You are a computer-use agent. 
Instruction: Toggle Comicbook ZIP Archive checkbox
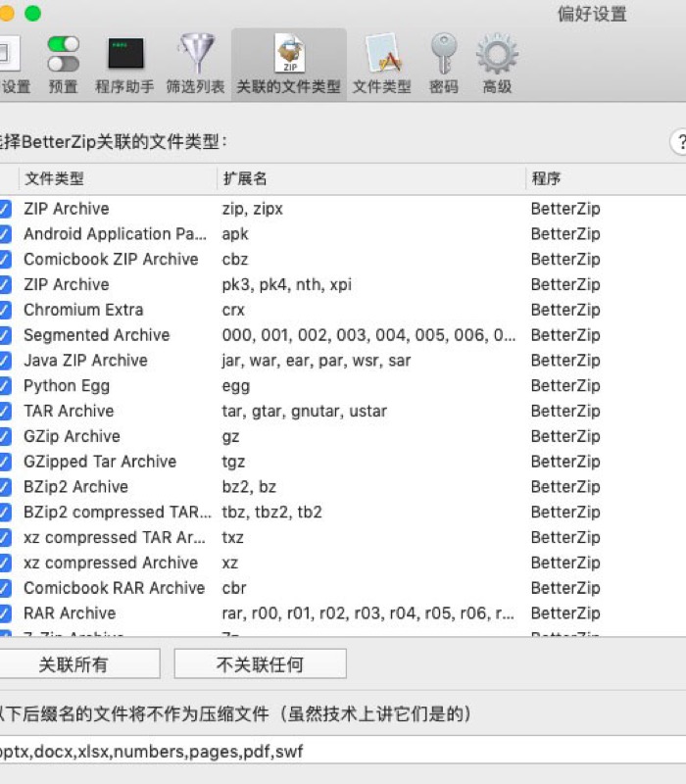click(5, 259)
